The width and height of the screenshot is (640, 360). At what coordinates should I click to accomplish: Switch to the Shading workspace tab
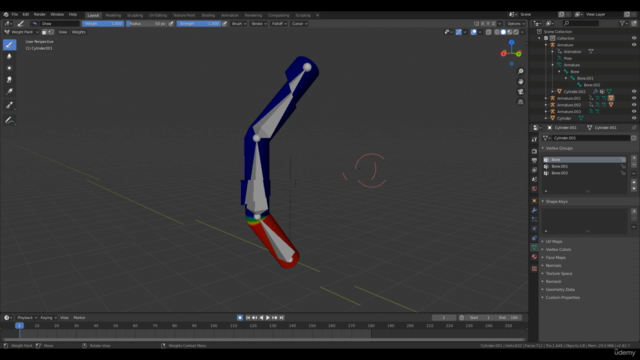(208, 15)
